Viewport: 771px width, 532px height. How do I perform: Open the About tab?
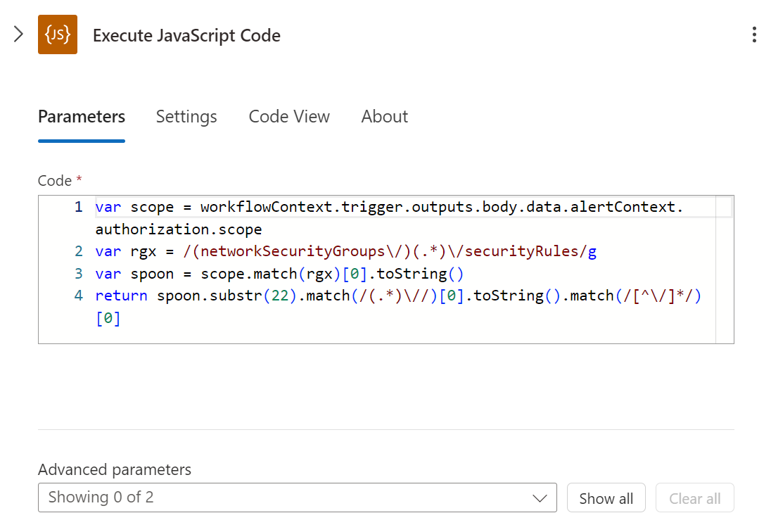click(384, 117)
